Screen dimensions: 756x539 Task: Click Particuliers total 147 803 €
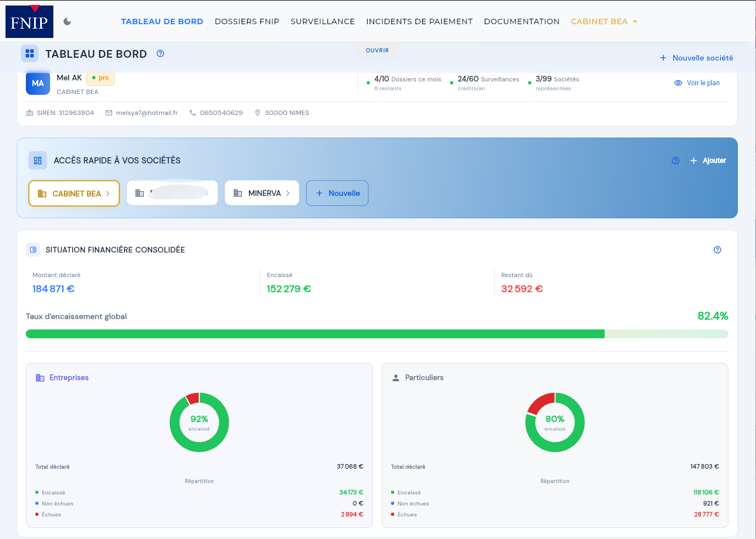pos(705,466)
